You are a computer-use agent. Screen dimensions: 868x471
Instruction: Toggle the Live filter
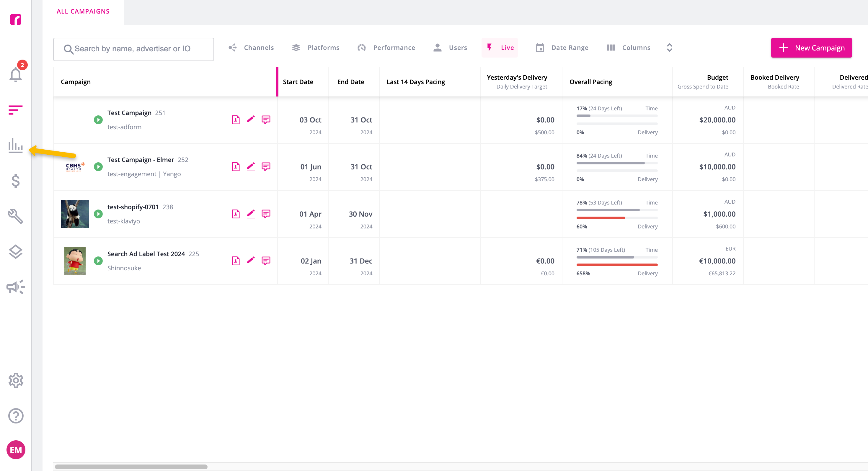[500, 48]
